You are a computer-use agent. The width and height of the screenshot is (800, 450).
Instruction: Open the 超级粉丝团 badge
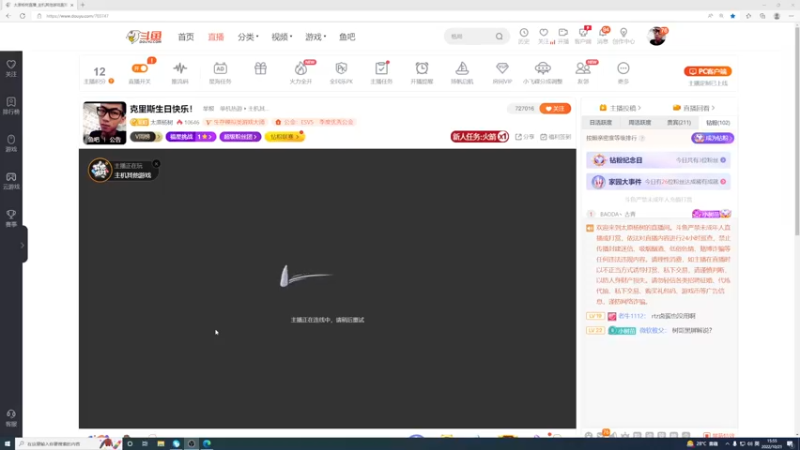240,137
